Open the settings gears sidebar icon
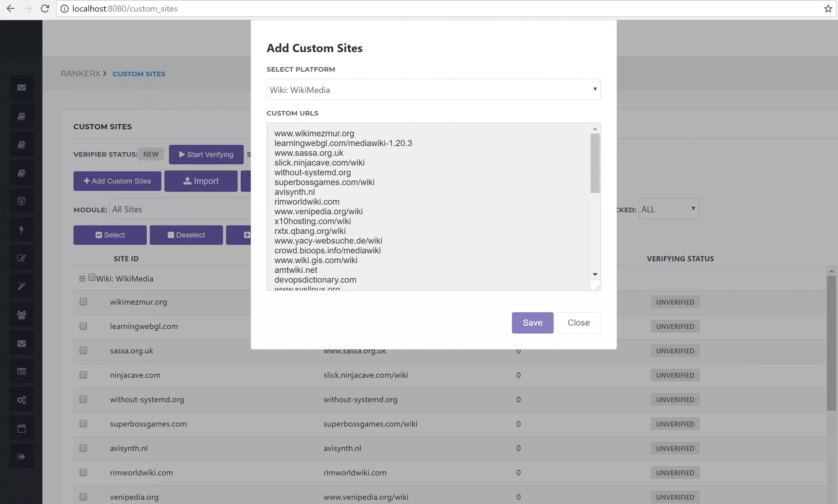838x504 pixels. [21, 399]
